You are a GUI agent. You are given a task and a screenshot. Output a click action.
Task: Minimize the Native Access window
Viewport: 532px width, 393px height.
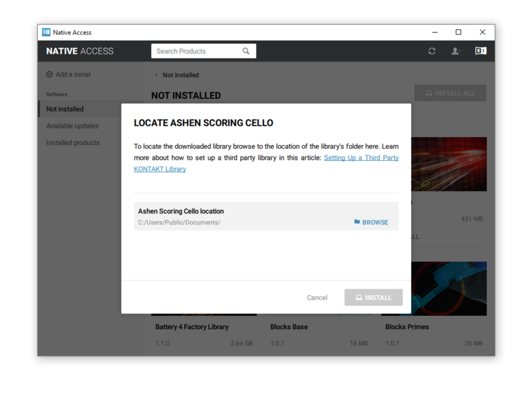click(x=435, y=32)
